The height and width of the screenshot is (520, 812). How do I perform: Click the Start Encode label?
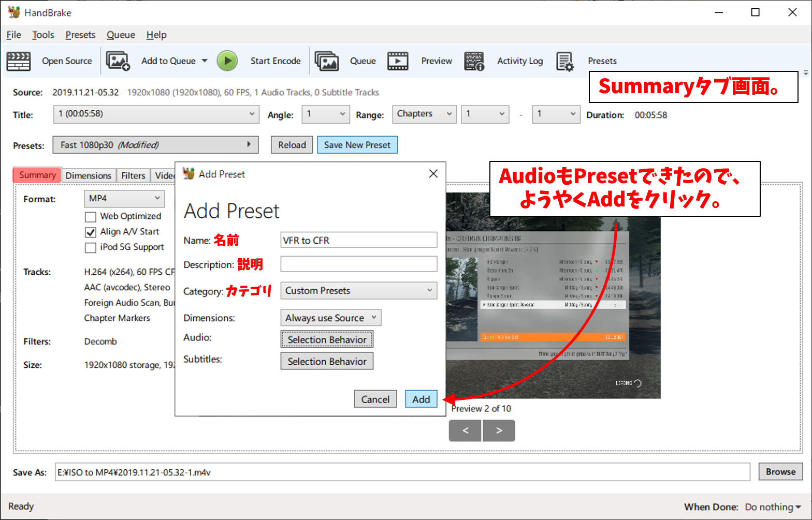pos(275,61)
